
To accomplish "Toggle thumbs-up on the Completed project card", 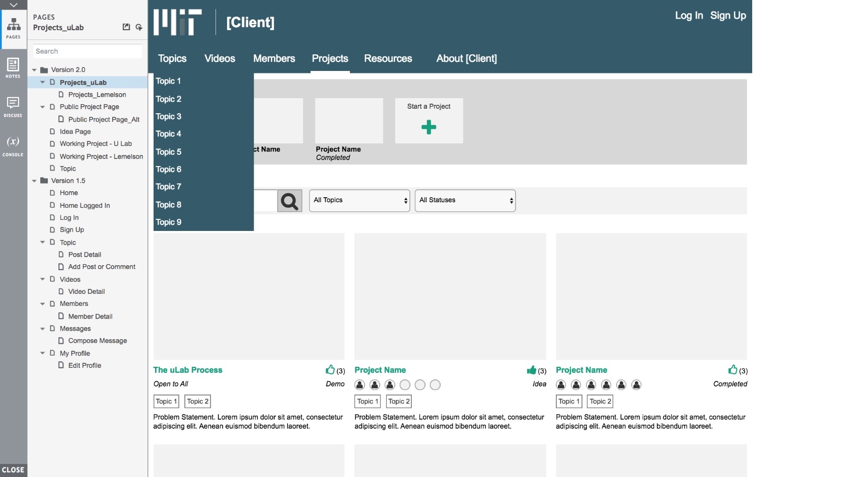I will (733, 370).
